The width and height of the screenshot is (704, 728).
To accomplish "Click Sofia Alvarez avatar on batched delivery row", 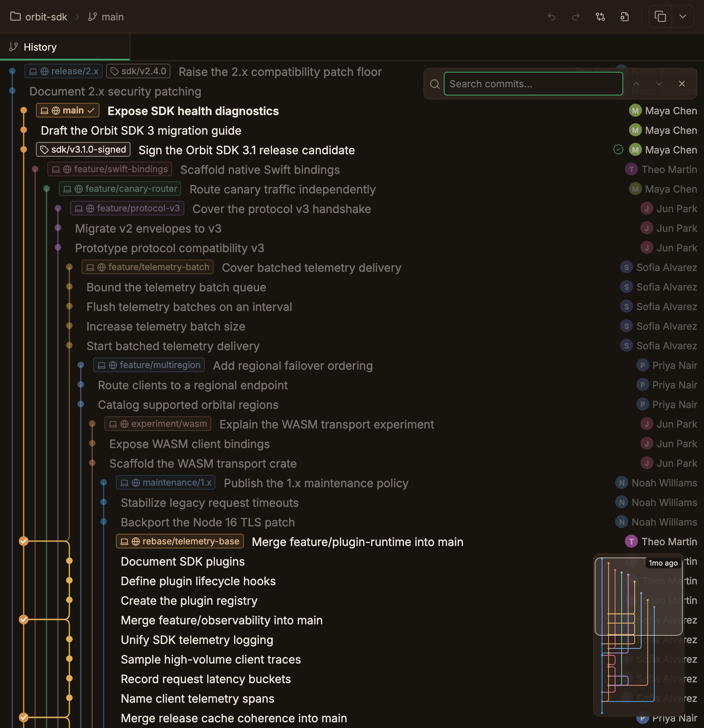I will [627, 267].
